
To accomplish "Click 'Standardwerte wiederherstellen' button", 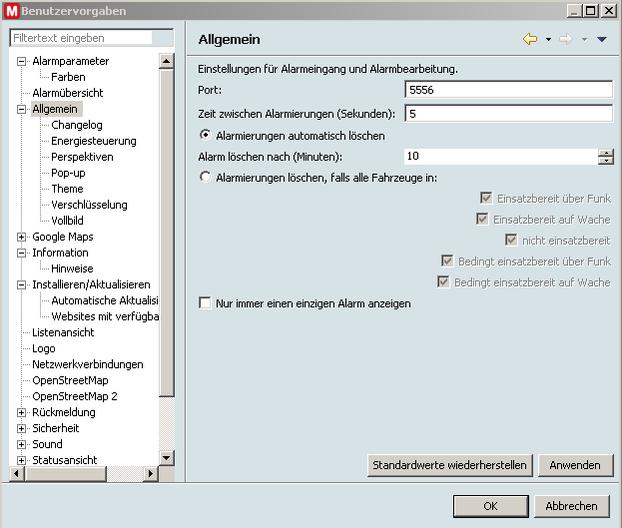I will click(449, 465).
